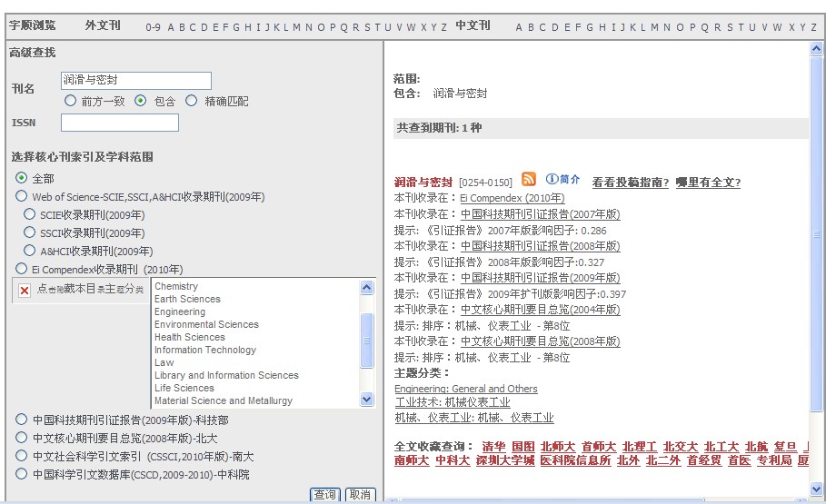Open the 中科大 holdings link
This screenshot has width=826, height=504.
453,460
